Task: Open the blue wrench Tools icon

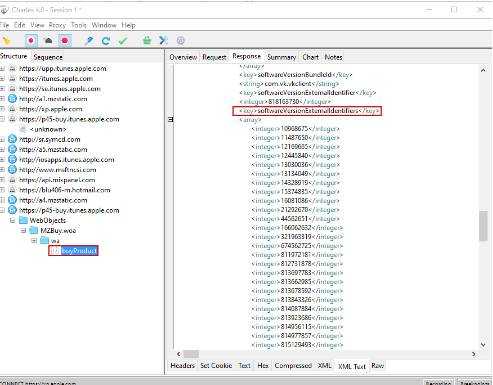Action: tap(163, 41)
